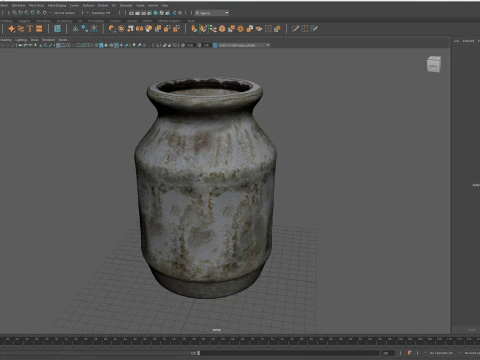This screenshot has height=360, width=480.
Task: Select the orange T Type tool on the shelf
Action: click(x=30, y=29)
